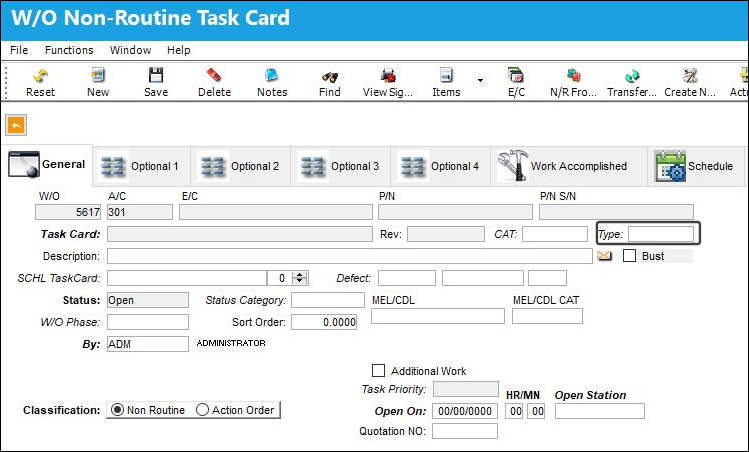Click the Delete eraser icon
The width and height of the screenshot is (749, 452).
point(214,75)
